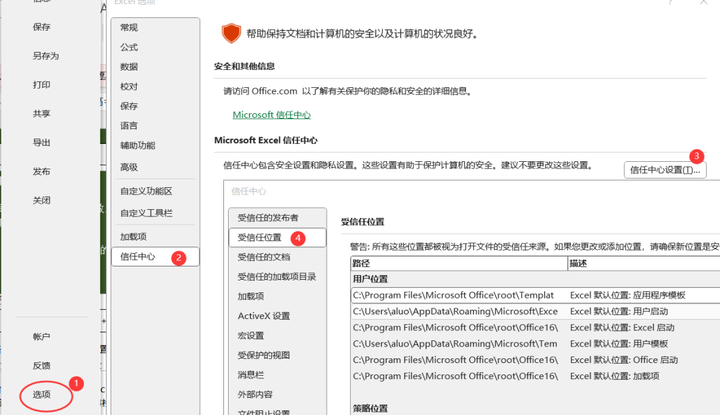Open 受保护的视图 in Trust Center
This screenshot has width=720, height=415.
(277, 355)
